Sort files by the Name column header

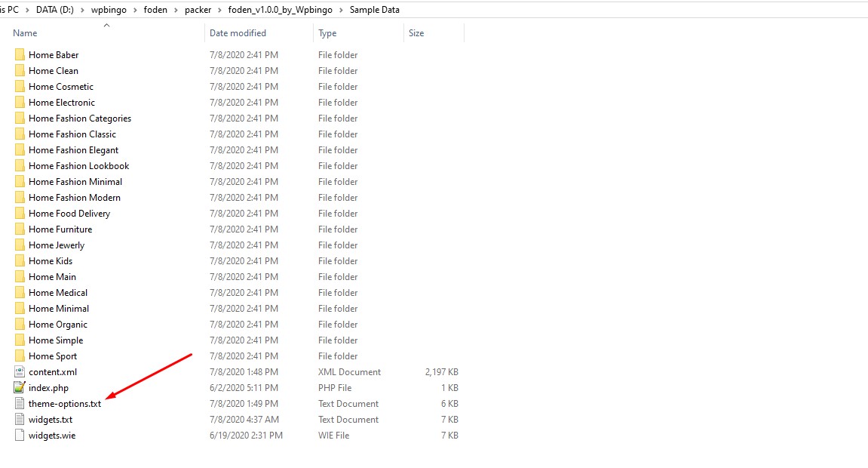(25, 33)
